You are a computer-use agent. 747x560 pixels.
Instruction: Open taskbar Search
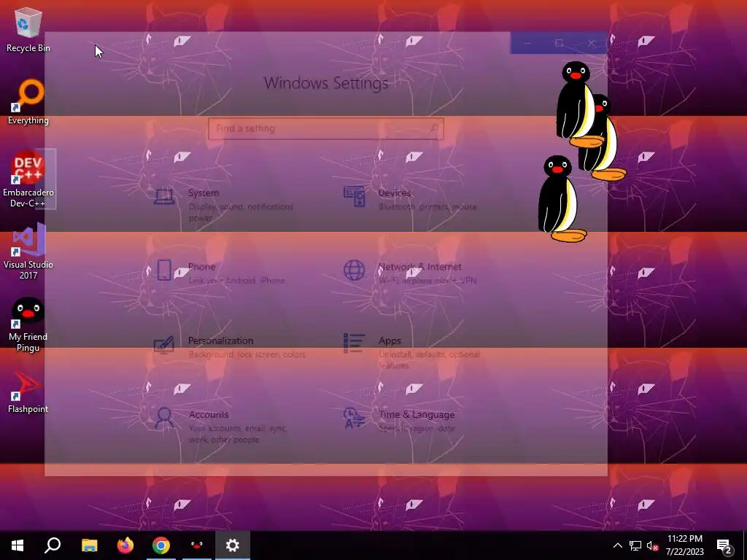(x=53, y=545)
